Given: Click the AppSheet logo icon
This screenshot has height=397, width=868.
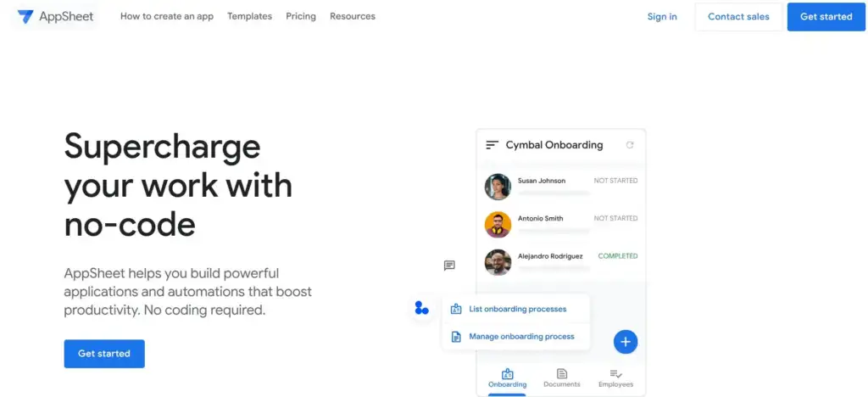Looking at the screenshot, I should point(25,17).
